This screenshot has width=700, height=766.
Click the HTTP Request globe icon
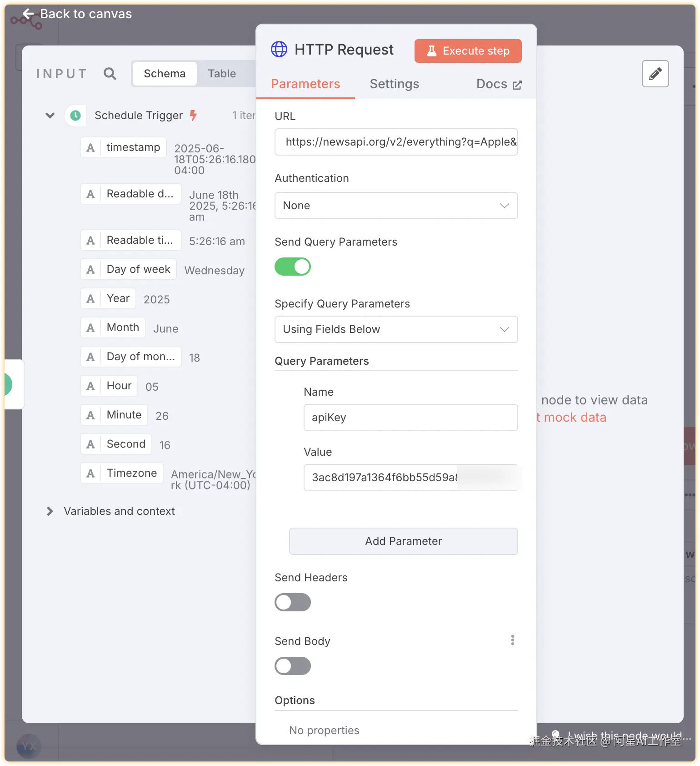(279, 49)
